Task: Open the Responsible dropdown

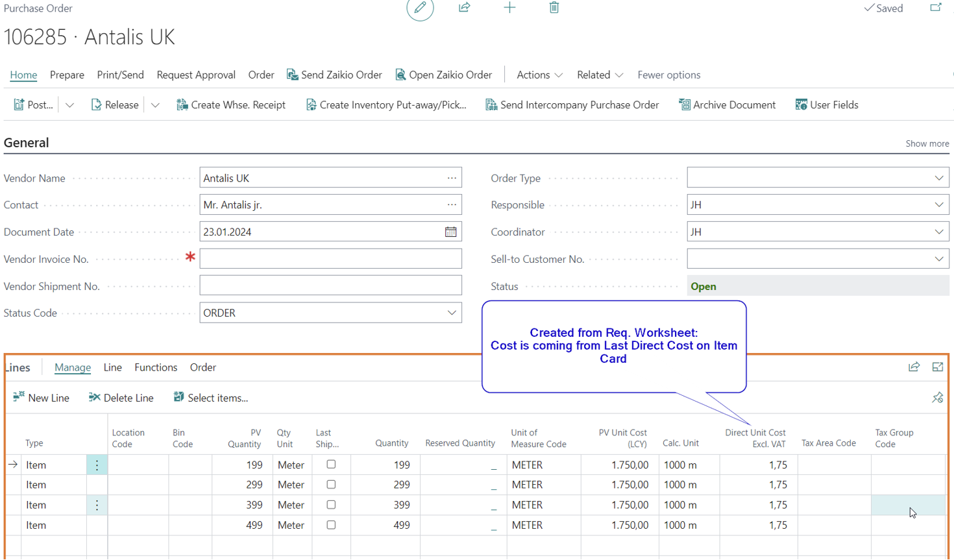Action: pos(939,204)
